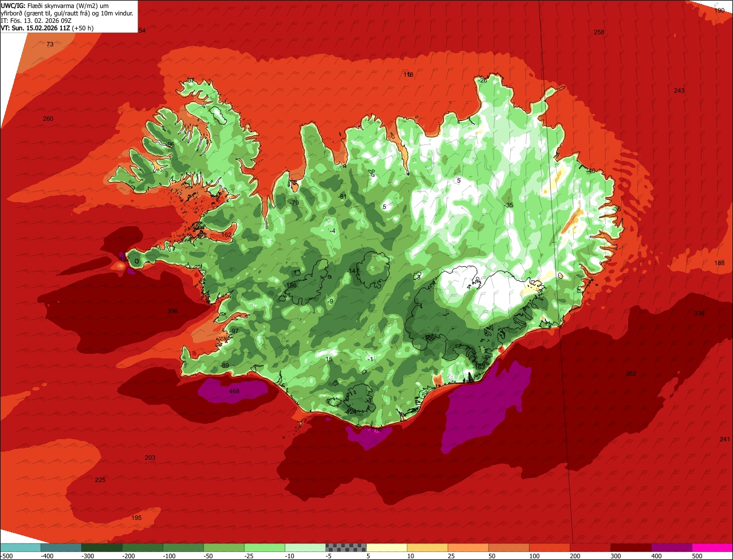Viewport: 733px width, 560px height.
Task: Click the legend swatch between -10 and -5
Action: [x=305, y=547]
